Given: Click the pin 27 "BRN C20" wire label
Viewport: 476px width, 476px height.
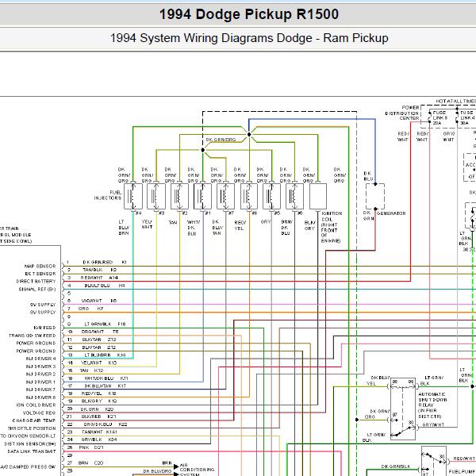Looking at the screenshot, I should tap(90, 463).
